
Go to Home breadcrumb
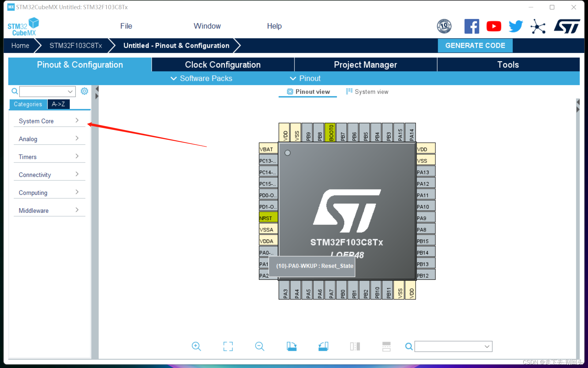pos(20,46)
